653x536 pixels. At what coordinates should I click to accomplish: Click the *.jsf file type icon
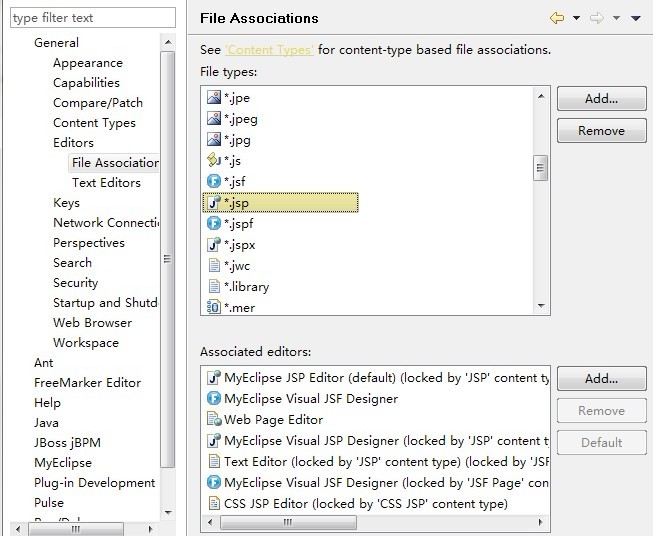[214, 182]
